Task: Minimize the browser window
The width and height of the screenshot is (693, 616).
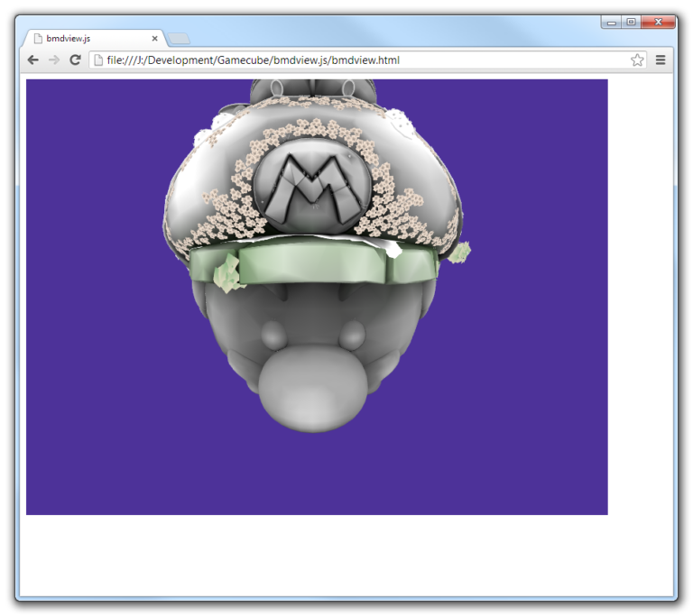Action: (x=613, y=22)
